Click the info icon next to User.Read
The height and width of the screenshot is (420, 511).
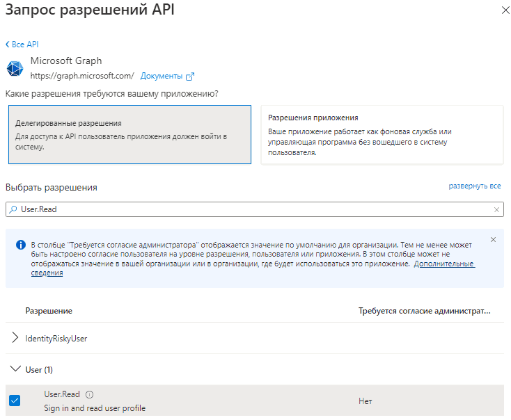[89, 394]
